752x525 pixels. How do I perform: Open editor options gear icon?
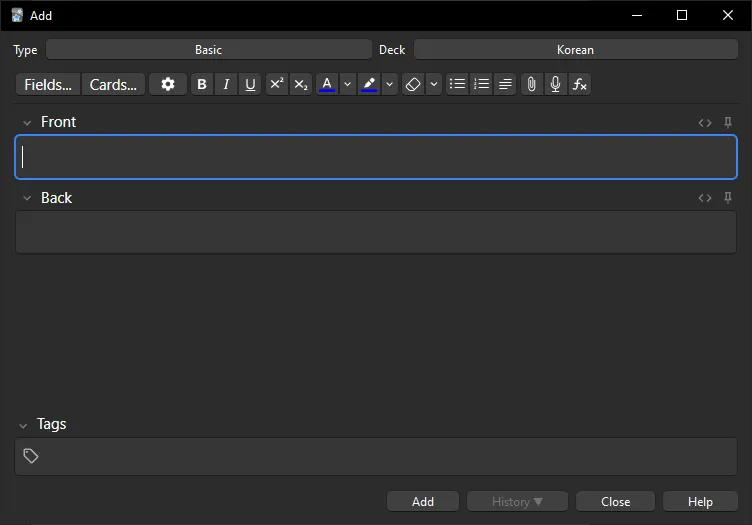[x=168, y=85]
